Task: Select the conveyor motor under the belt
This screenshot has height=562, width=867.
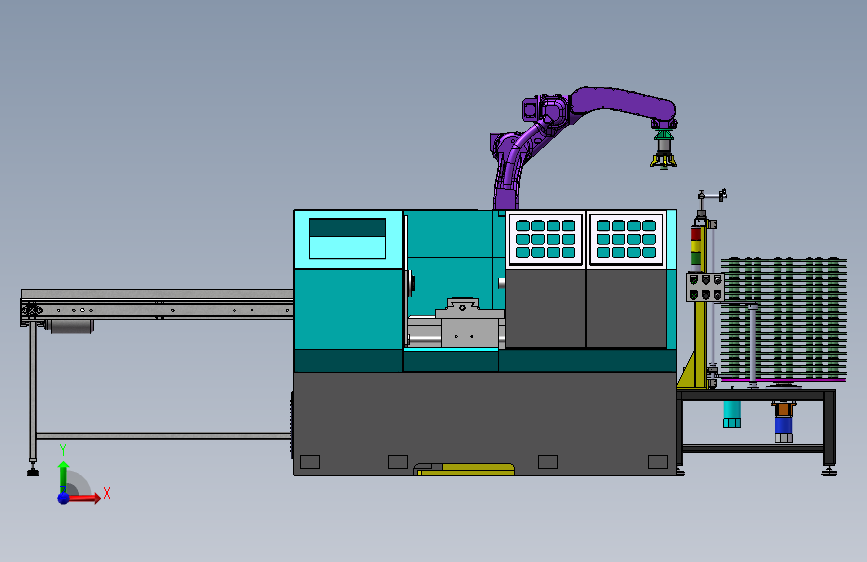Action: (72, 326)
